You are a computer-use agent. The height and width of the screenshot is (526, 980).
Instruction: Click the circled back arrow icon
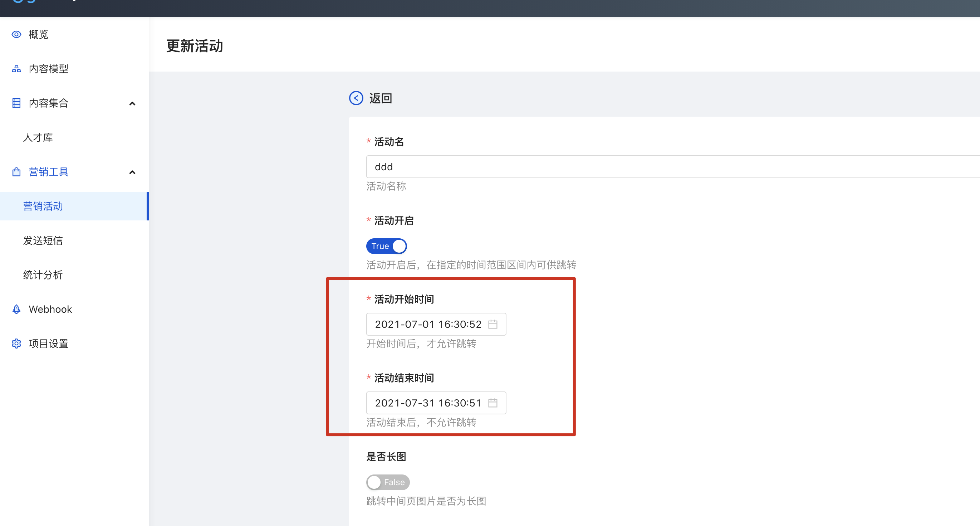click(356, 98)
